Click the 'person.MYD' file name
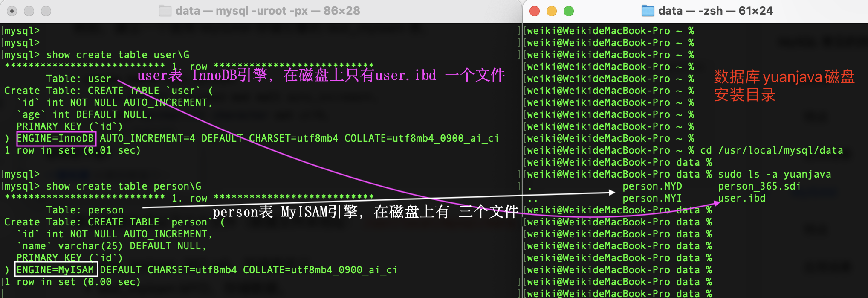Viewport: 868px width, 298px height. coord(652,186)
